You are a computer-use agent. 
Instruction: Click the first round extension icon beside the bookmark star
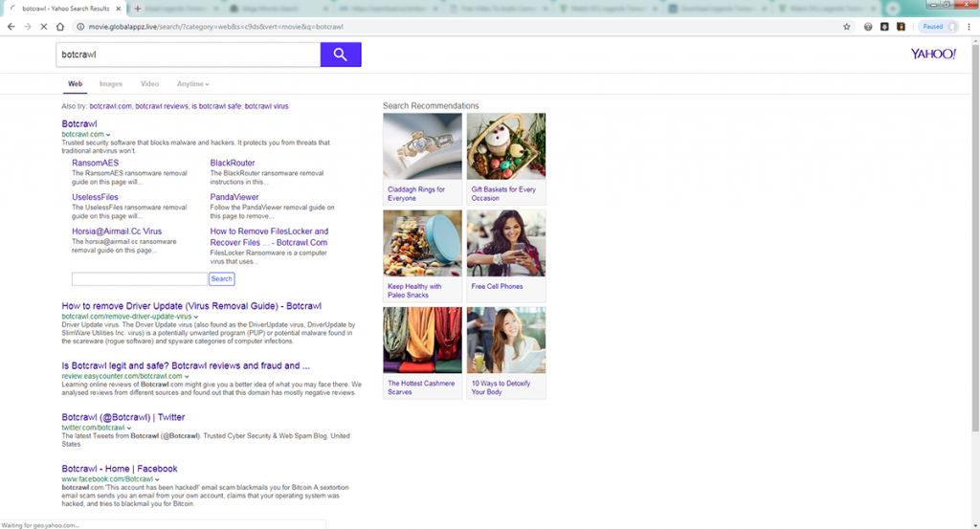point(868,27)
